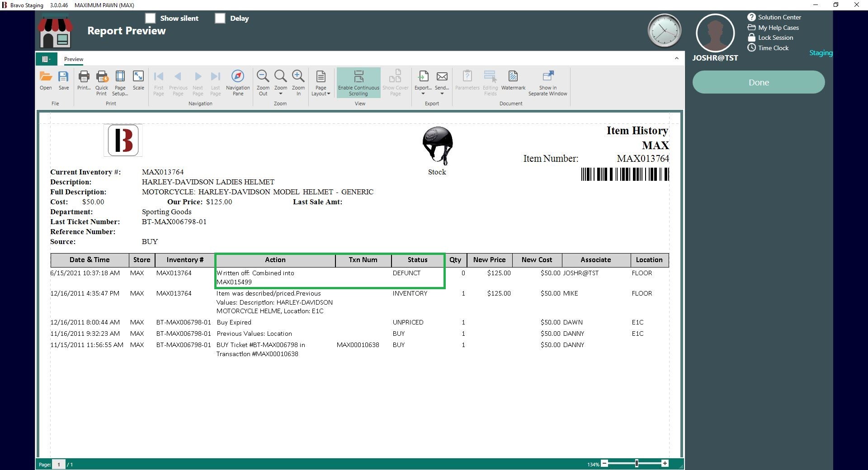The image size is (868, 470).
Task: Show preview in Separate Window
Action: point(548,83)
